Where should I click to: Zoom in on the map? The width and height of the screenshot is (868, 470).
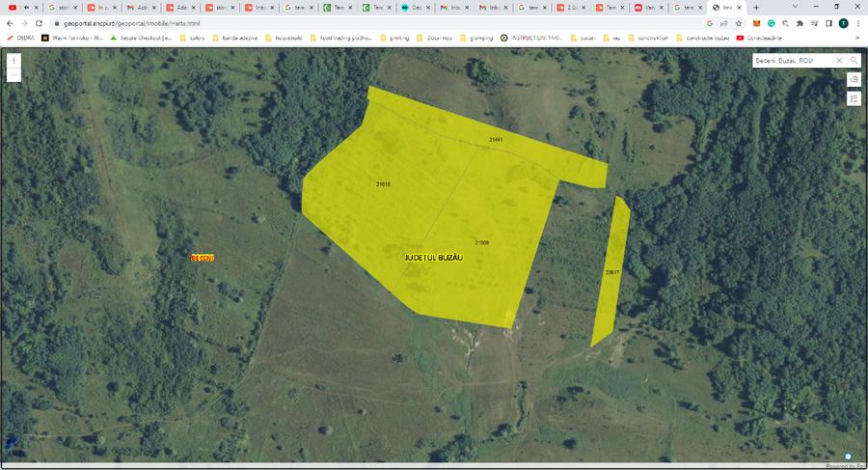[x=14, y=60]
